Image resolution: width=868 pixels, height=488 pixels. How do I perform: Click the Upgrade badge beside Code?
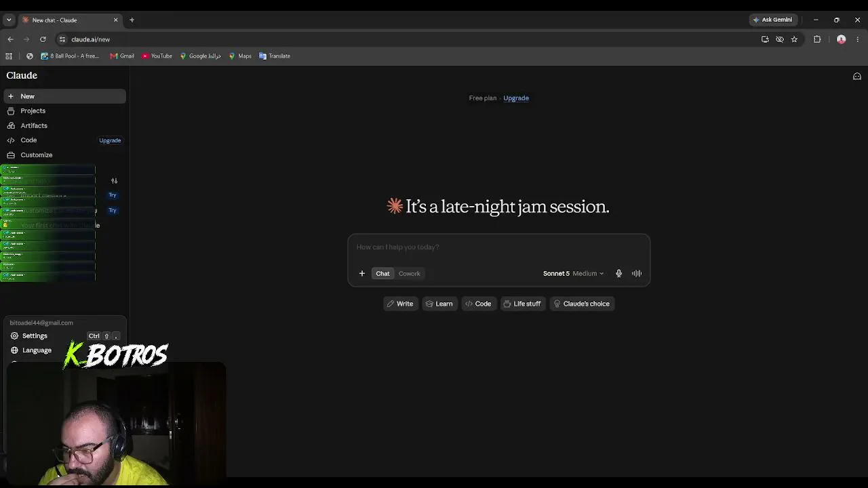point(110,140)
